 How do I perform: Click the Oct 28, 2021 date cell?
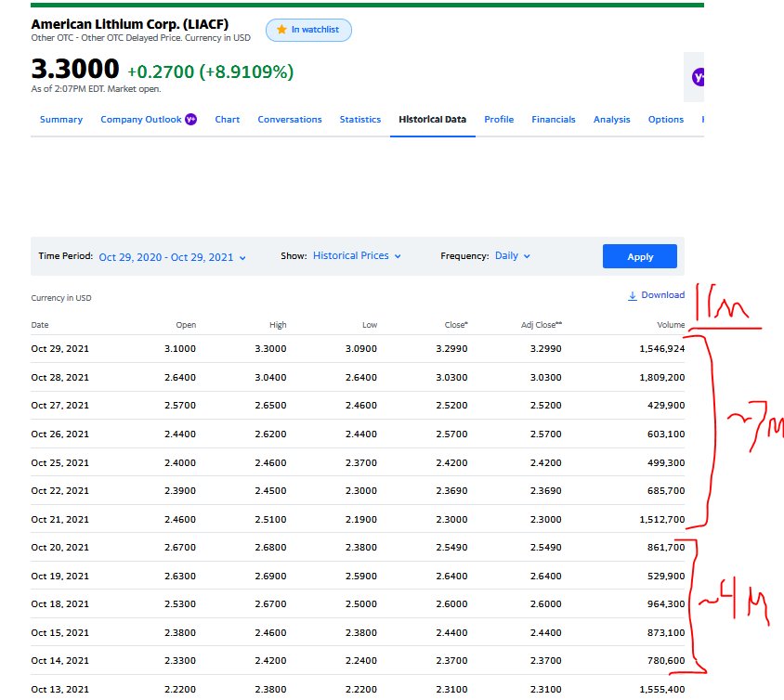click(x=60, y=377)
